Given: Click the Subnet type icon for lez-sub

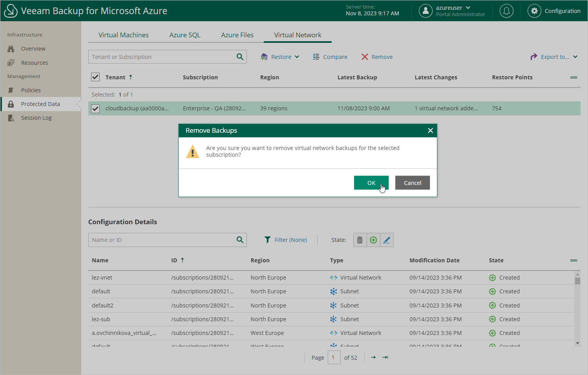Looking at the screenshot, I should coord(334,319).
